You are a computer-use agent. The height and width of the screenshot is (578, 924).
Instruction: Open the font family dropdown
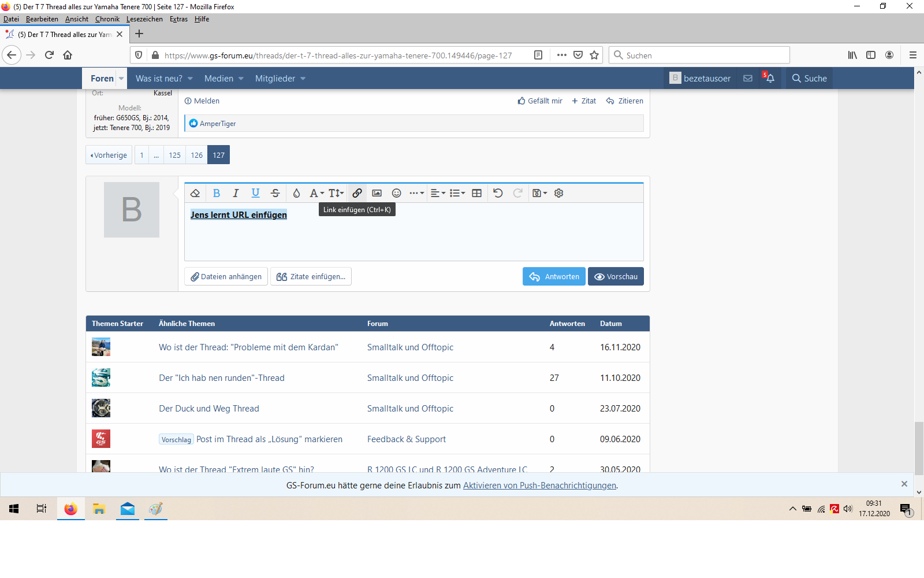[316, 193]
